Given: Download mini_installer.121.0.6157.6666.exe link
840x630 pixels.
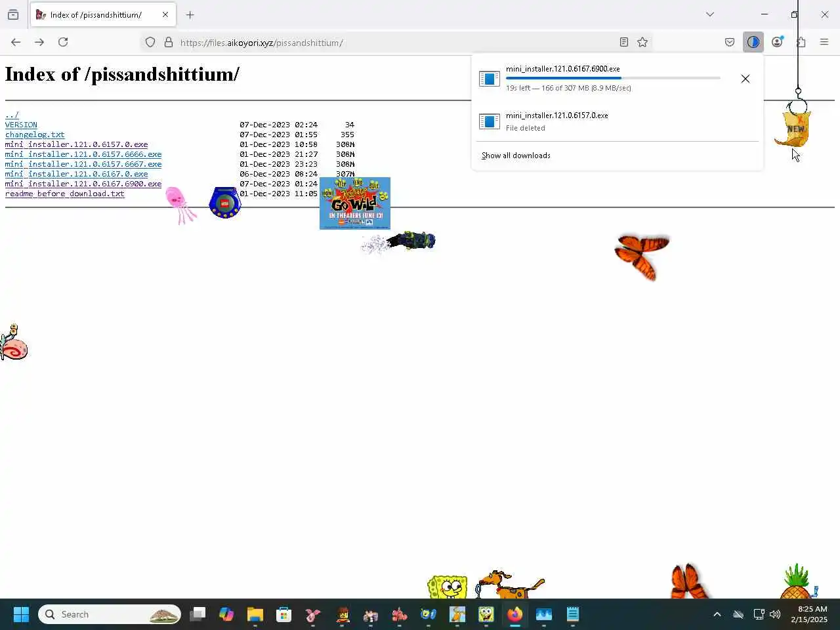Looking at the screenshot, I should click(83, 154).
